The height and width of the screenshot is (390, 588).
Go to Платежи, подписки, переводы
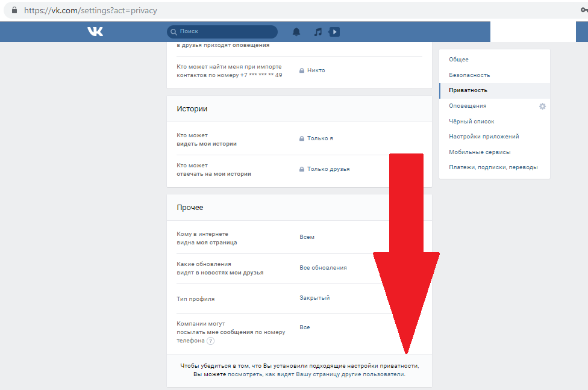click(x=493, y=167)
